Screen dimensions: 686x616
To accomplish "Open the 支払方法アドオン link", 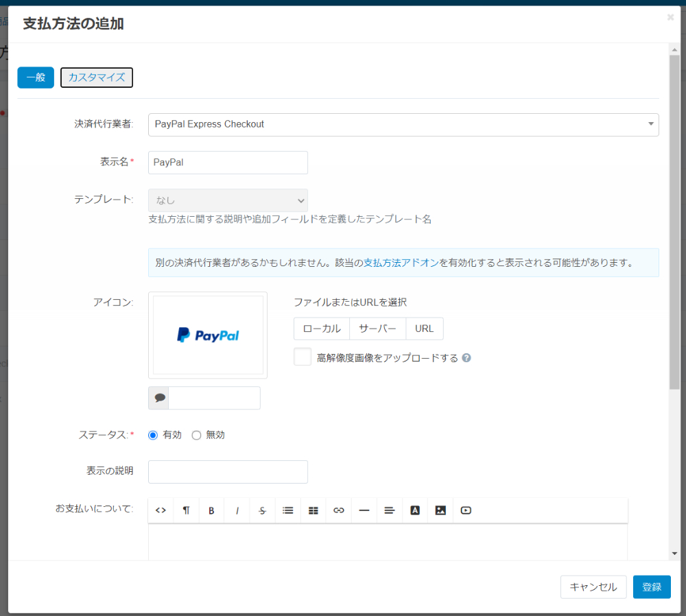I will pyautogui.click(x=401, y=263).
